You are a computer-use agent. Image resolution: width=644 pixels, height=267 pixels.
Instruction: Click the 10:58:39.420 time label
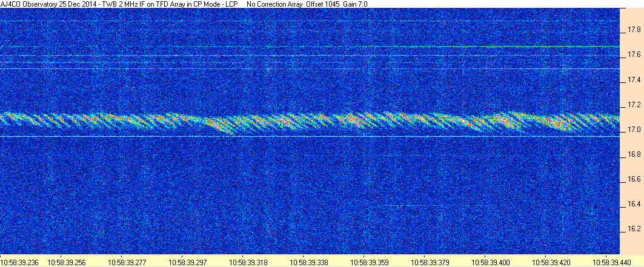coord(550,262)
